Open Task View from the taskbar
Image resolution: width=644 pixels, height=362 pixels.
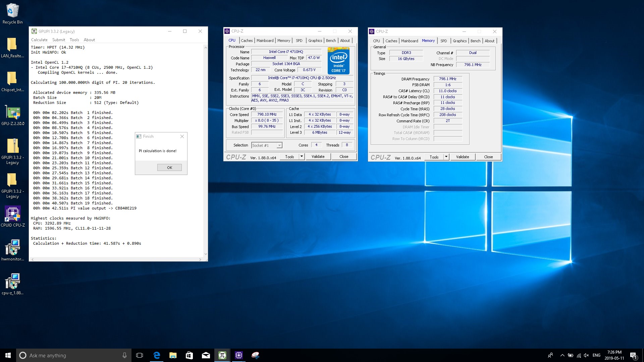click(x=140, y=355)
